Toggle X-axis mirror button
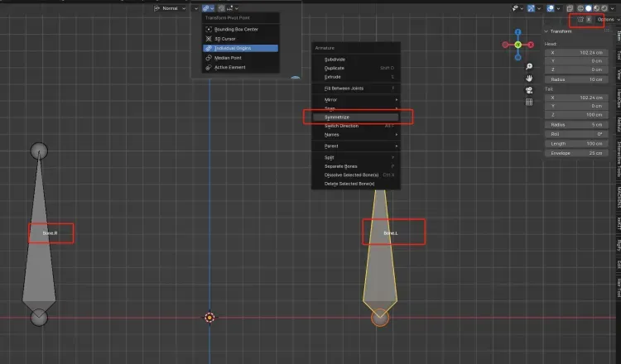The width and height of the screenshot is (621, 364). (x=589, y=19)
